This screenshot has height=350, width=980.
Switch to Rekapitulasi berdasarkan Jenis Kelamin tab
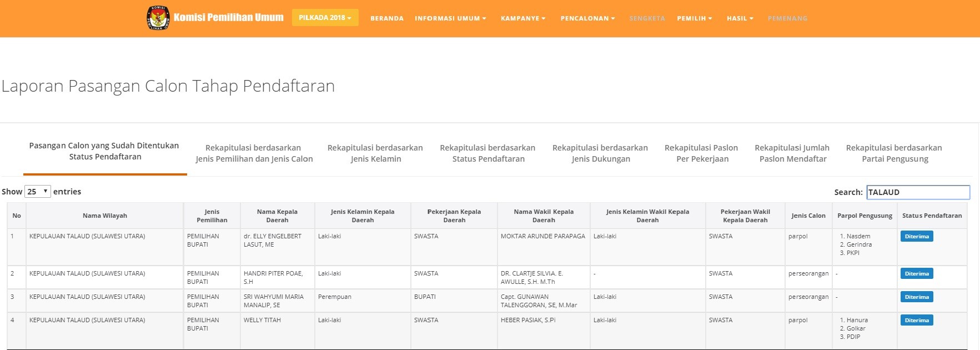point(375,153)
